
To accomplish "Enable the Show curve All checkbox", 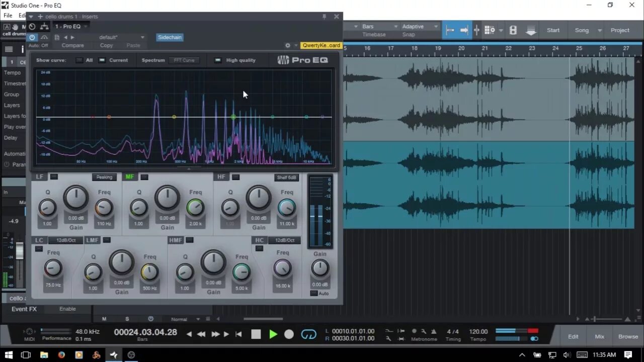I will click(79, 60).
